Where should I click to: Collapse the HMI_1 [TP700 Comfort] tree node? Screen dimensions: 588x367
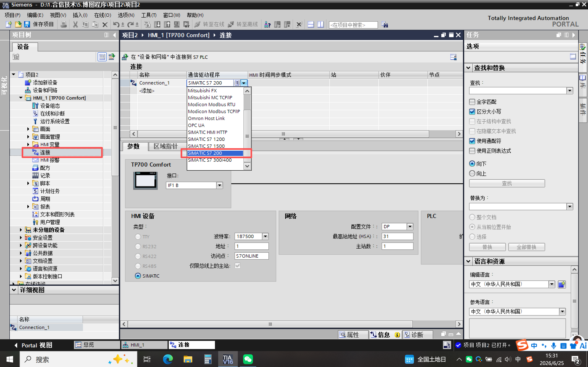click(21, 98)
